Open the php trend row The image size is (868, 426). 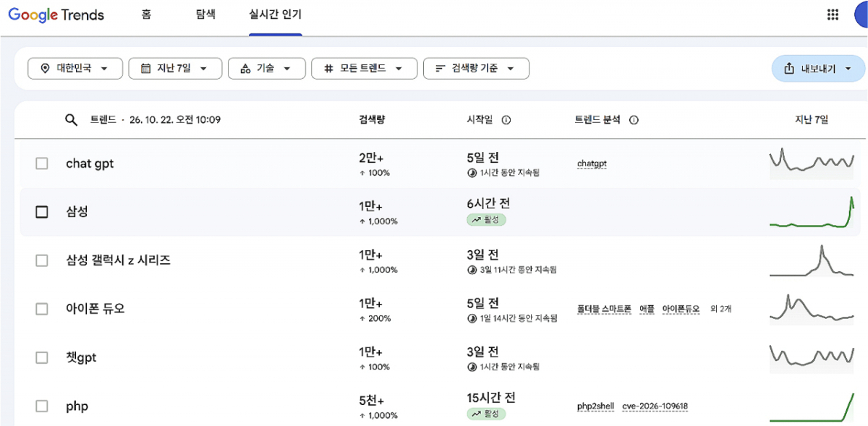click(77, 406)
